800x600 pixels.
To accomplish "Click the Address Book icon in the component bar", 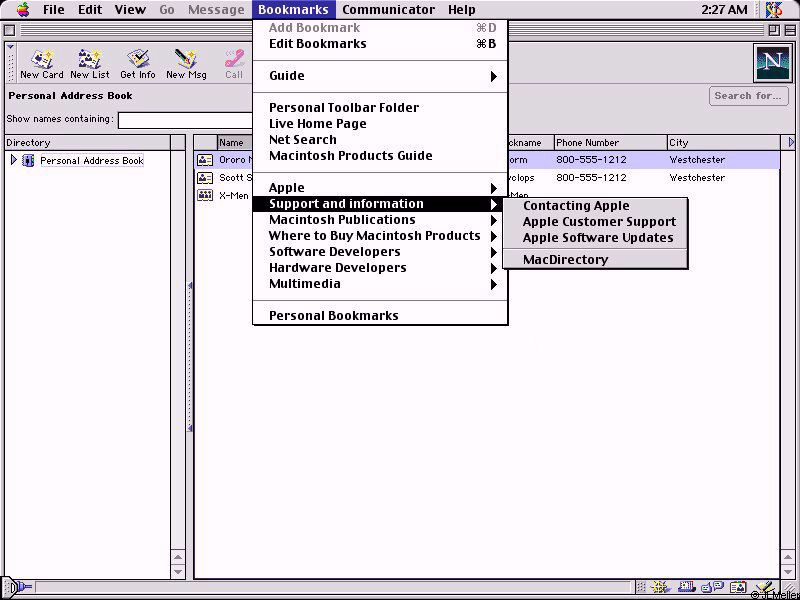I will pyautogui.click(x=738, y=588).
